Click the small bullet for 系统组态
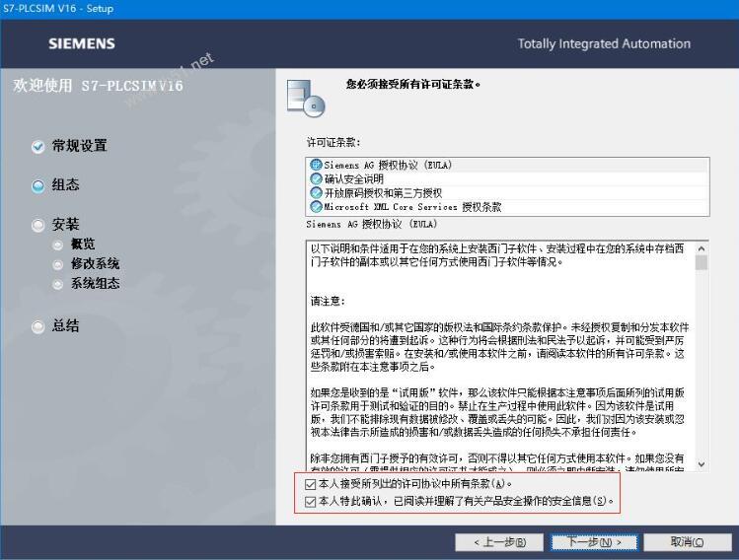The image size is (739, 560). click(58, 284)
